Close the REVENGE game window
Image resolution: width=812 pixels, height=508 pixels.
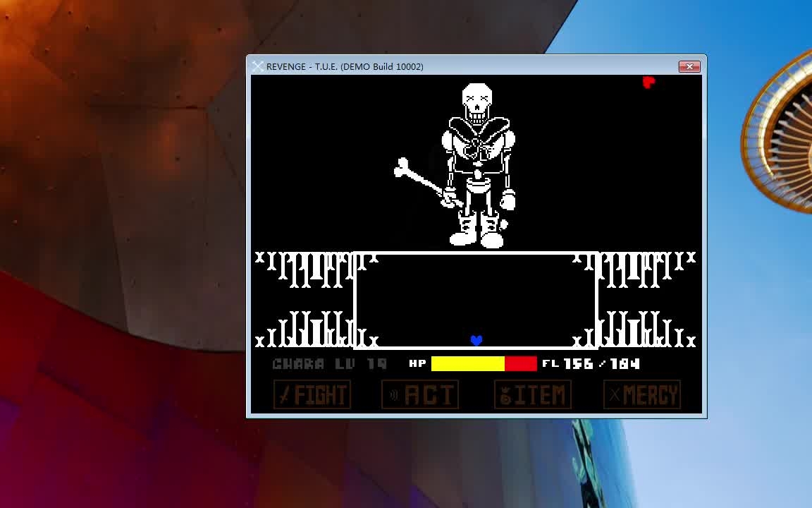689,66
